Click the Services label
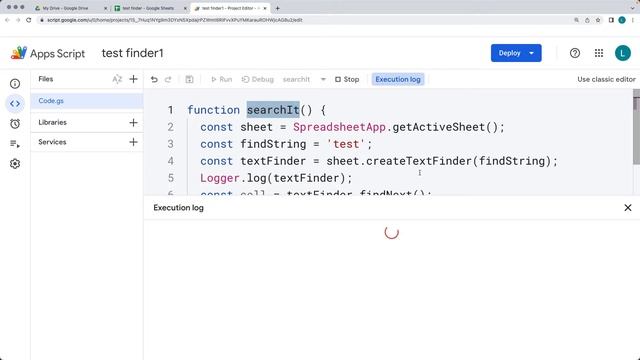This screenshot has width=640, height=360. 52,142
